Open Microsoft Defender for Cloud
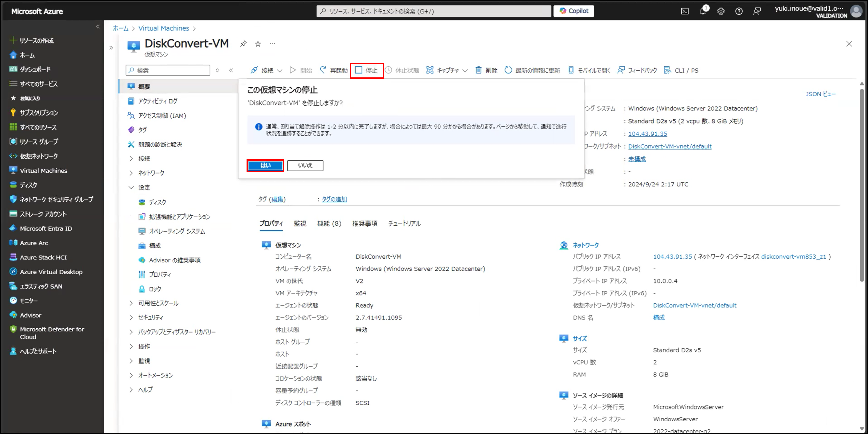 47,333
